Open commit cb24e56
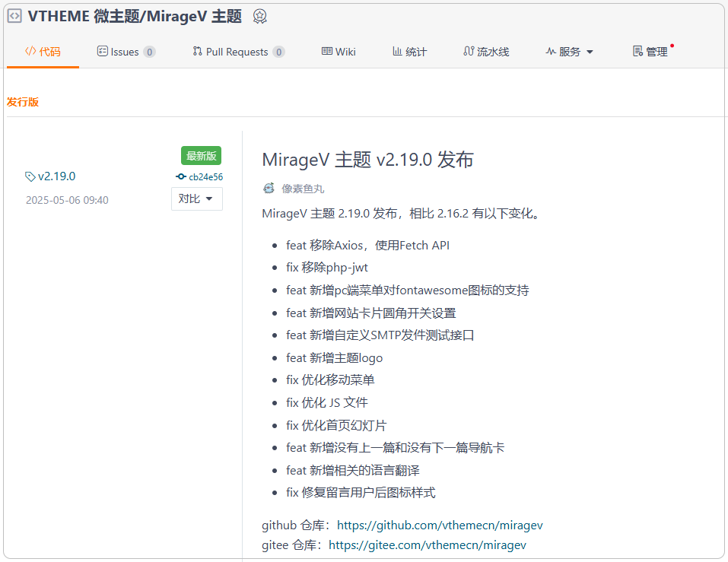This screenshot has width=728, height=562. 205,177
